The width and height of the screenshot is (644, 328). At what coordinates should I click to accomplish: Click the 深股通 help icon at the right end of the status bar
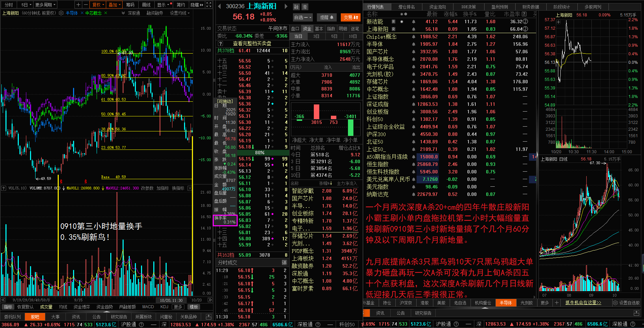point(632,324)
